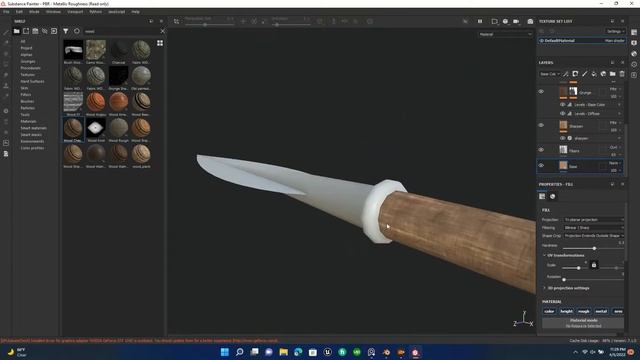Click the Material mode resource button

583,323
